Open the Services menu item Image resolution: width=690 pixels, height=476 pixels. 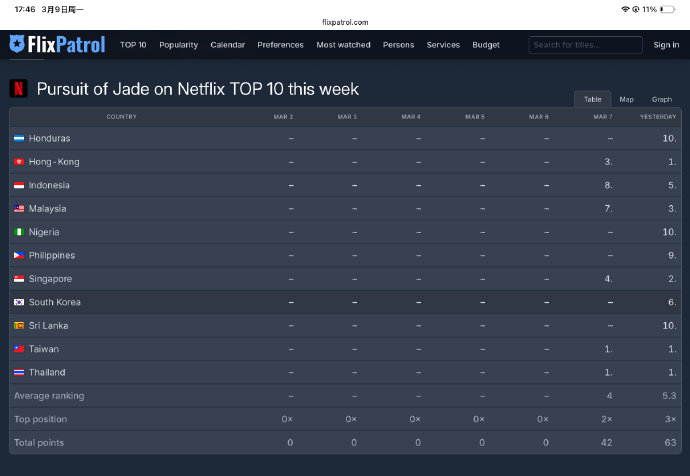tap(443, 45)
